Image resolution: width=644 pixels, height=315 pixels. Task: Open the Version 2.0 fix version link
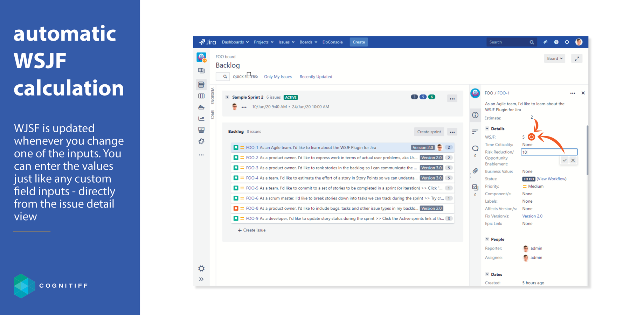532,216
